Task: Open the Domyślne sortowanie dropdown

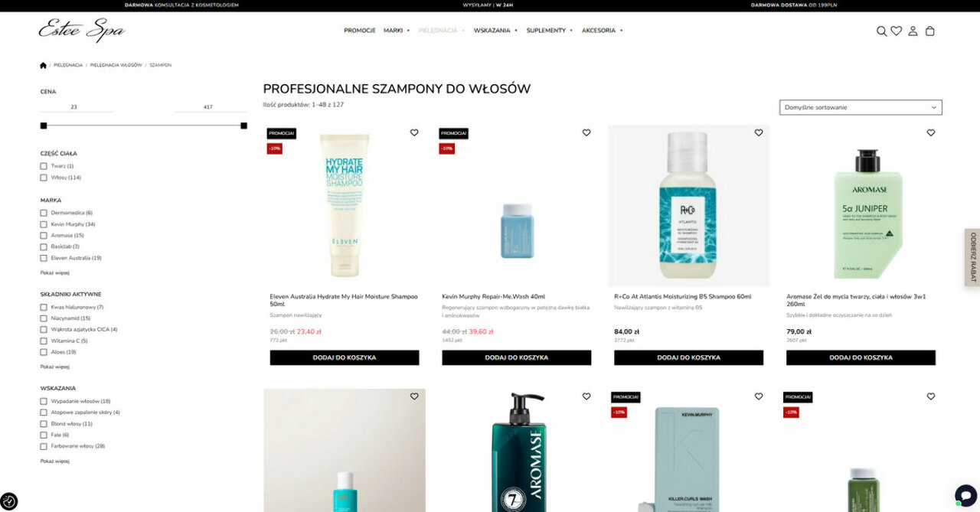Action: point(861,107)
